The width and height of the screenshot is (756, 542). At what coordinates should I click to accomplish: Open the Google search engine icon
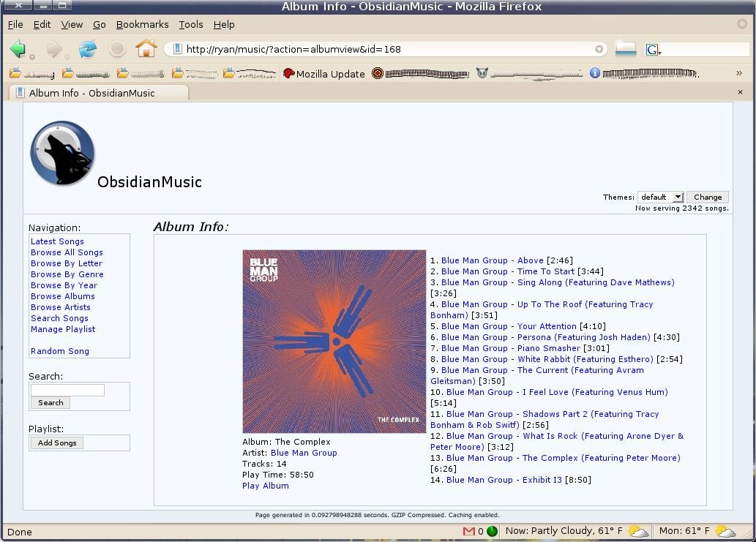653,49
